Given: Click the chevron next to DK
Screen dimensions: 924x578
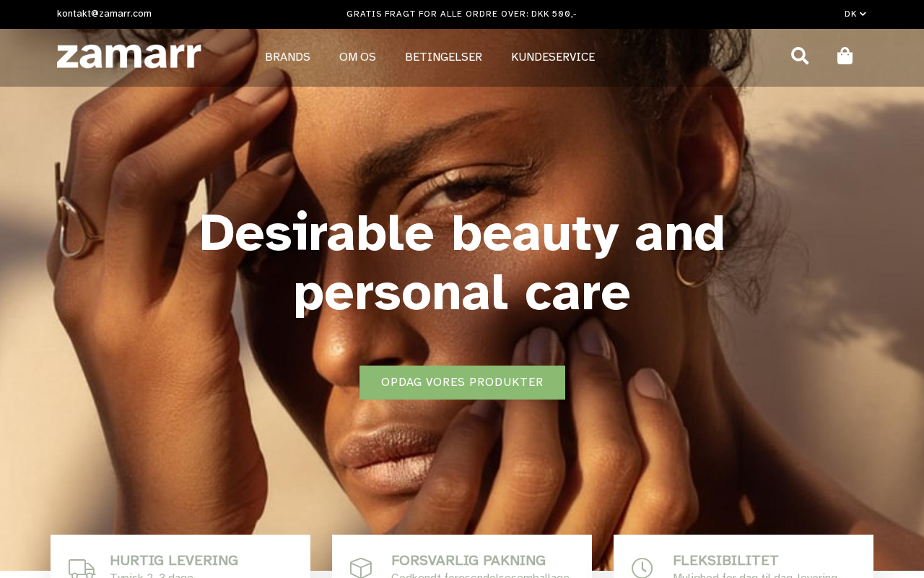Looking at the screenshot, I should [863, 14].
